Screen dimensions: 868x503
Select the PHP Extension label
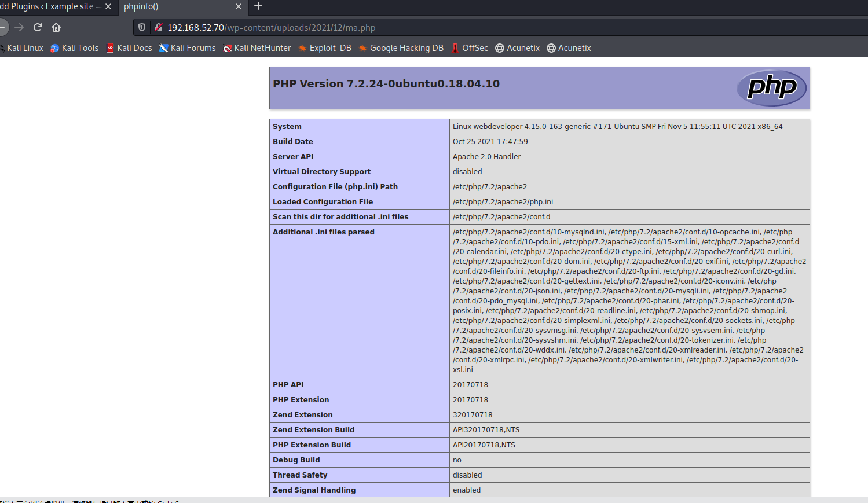click(x=301, y=400)
